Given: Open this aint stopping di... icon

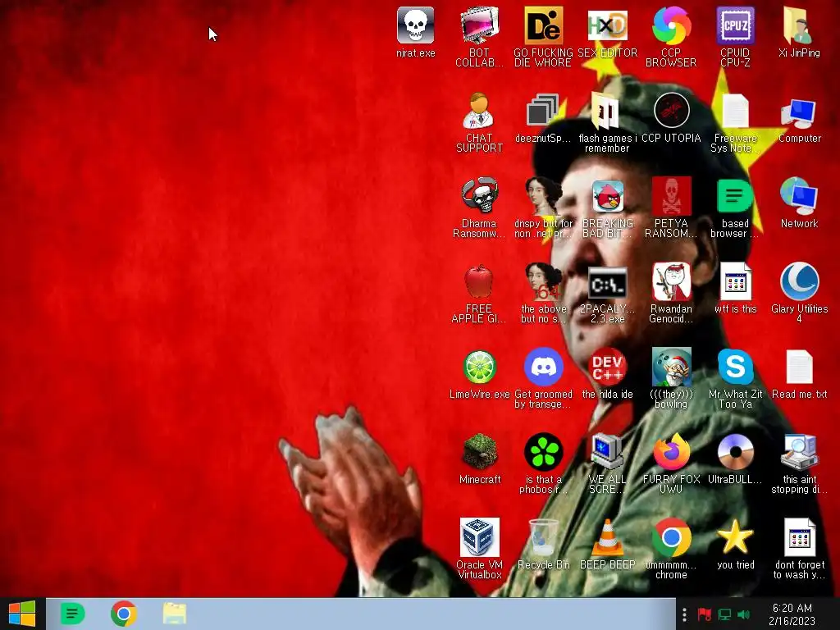Looking at the screenshot, I should (x=799, y=452).
